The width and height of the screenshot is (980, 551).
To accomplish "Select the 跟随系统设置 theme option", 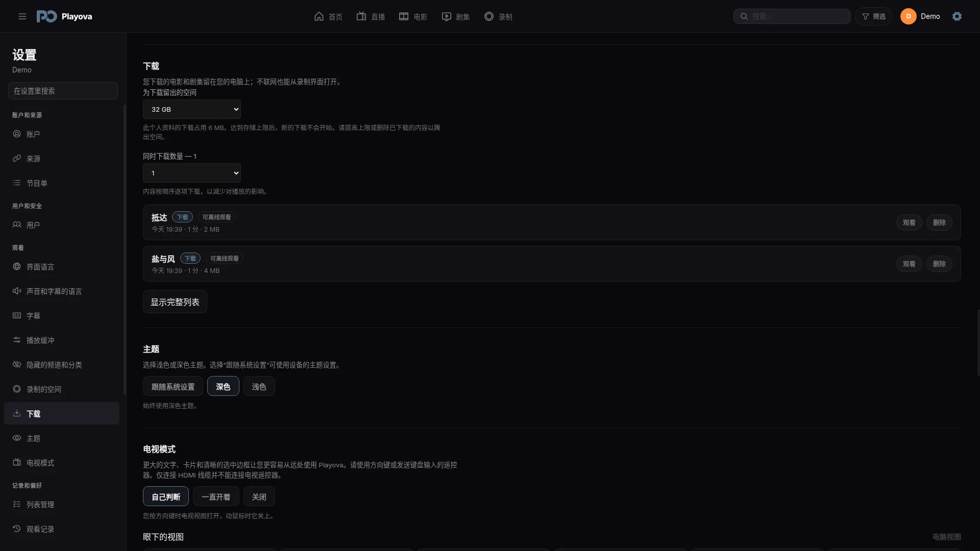I will pyautogui.click(x=173, y=386).
